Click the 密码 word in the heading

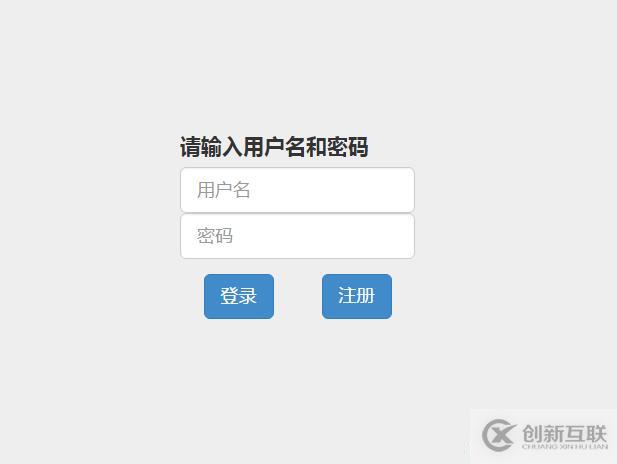click(x=348, y=147)
